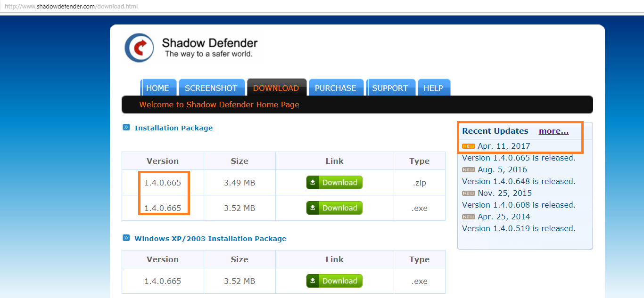Click the arrow icon beside Installation Package
This screenshot has height=298, width=644.
(126, 127)
